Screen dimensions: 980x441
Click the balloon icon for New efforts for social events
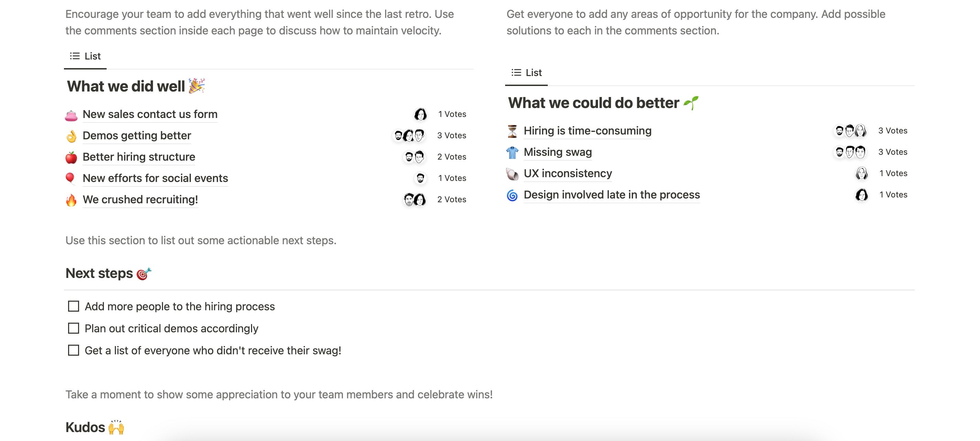pos(70,178)
